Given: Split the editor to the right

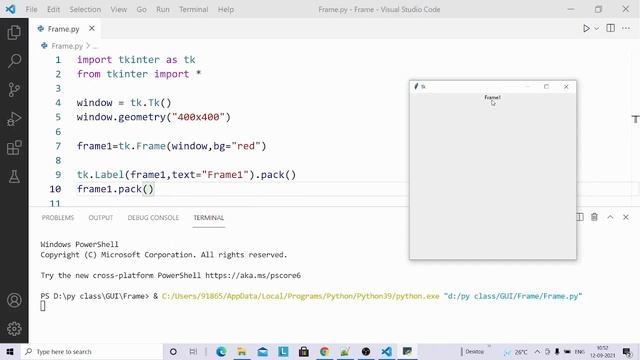Looking at the screenshot, I should point(611,28).
